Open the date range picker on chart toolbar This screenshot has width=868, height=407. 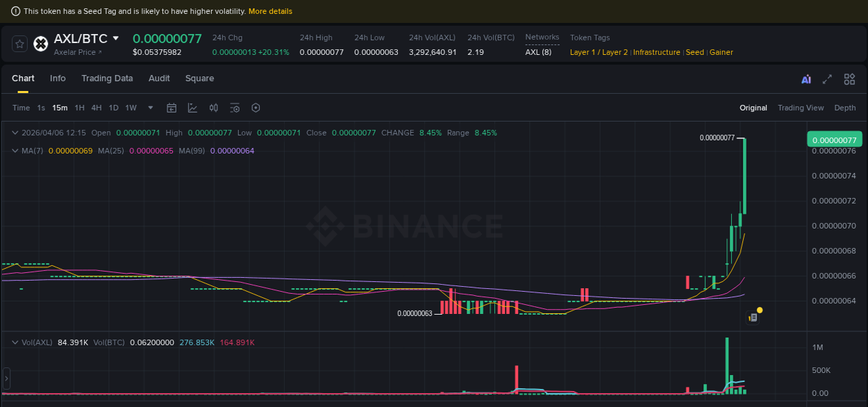pos(172,108)
